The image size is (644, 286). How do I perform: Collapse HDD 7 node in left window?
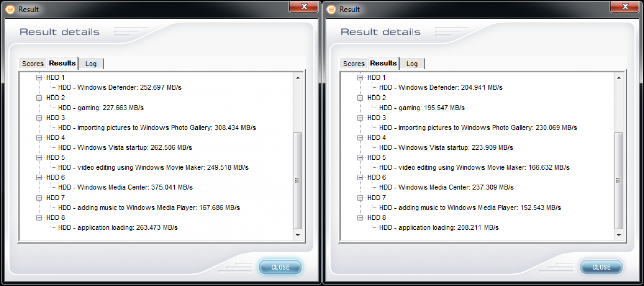[39, 198]
